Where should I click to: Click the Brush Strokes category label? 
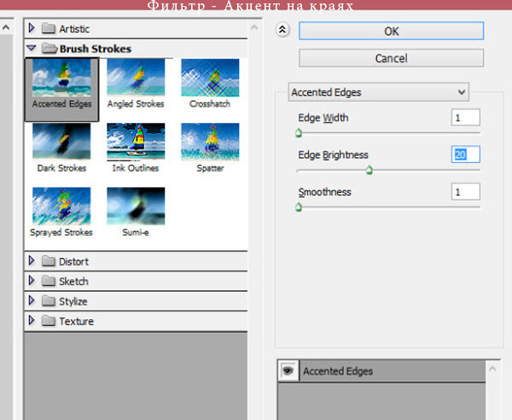click(96, 49)
